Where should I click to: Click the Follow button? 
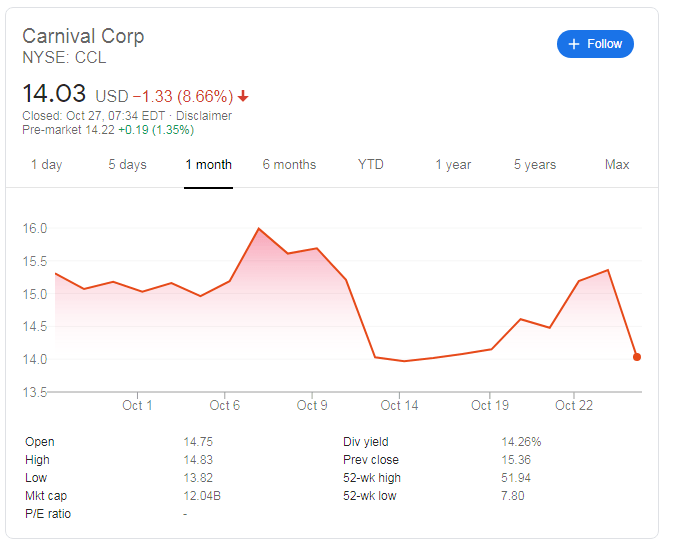point(595,44)
